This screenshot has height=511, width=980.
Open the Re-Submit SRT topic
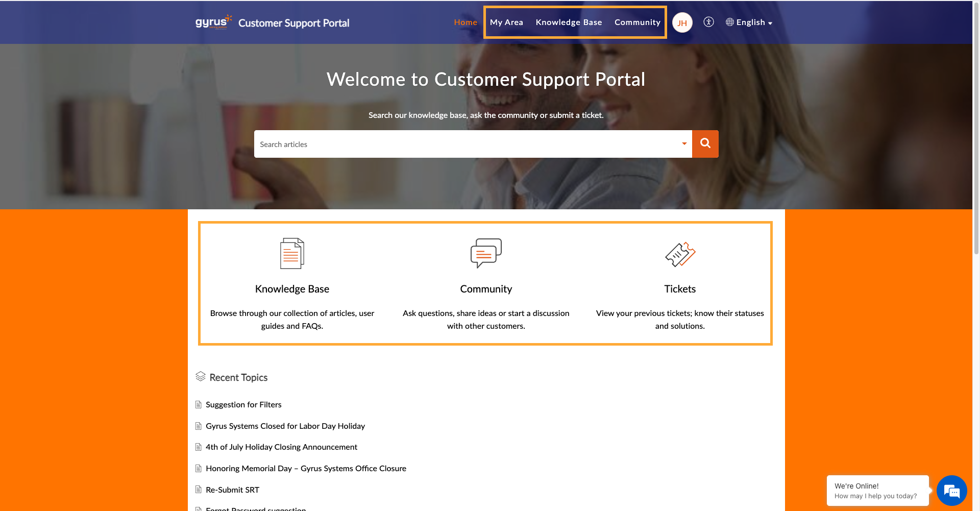click(x=232, y=490)
